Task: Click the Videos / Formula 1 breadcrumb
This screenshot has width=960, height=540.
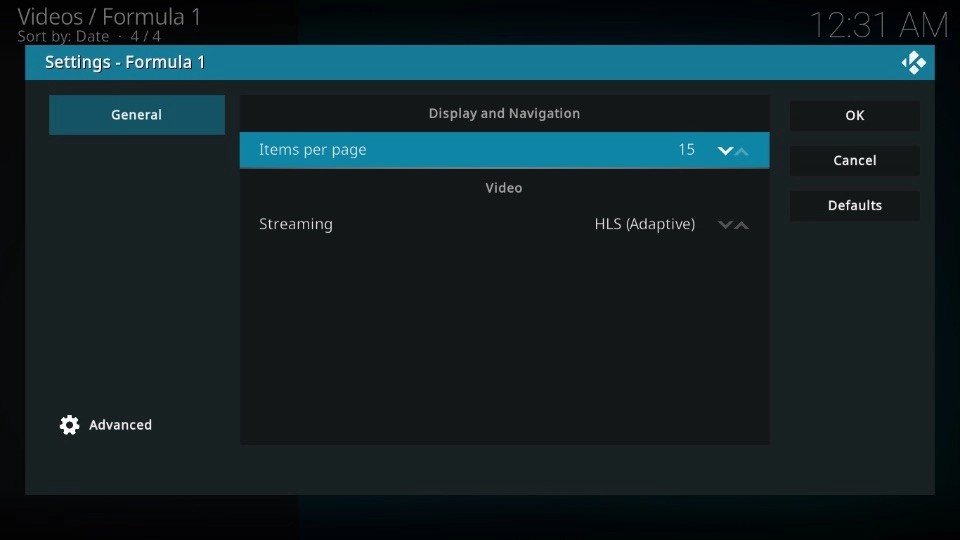Action: pos(109,17)
